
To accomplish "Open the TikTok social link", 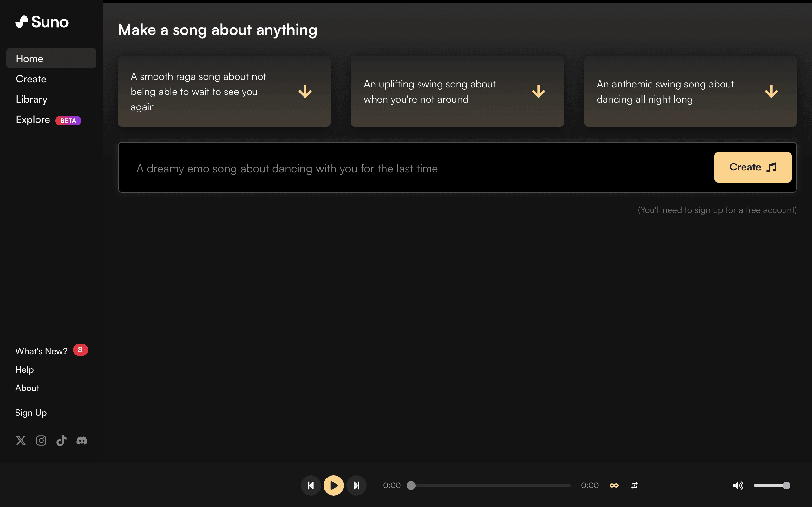I will (x=62, y=440).
